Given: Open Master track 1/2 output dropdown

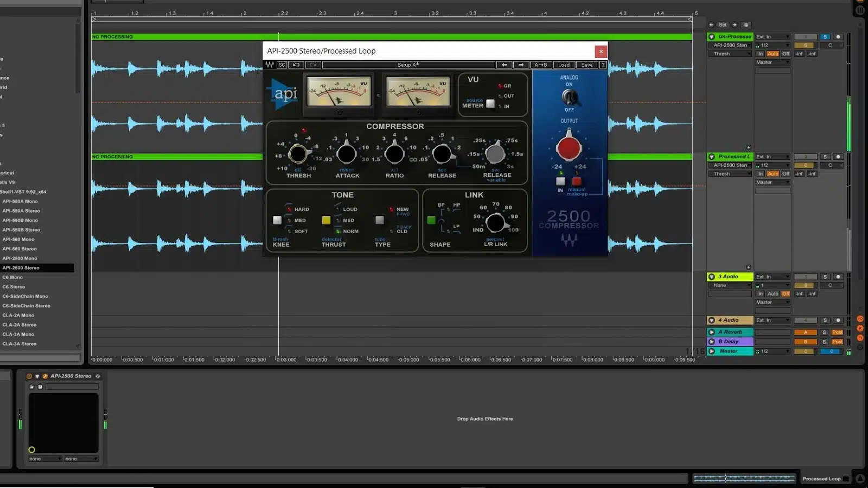Looking at the screenshot, I should [x=773, y=351].
